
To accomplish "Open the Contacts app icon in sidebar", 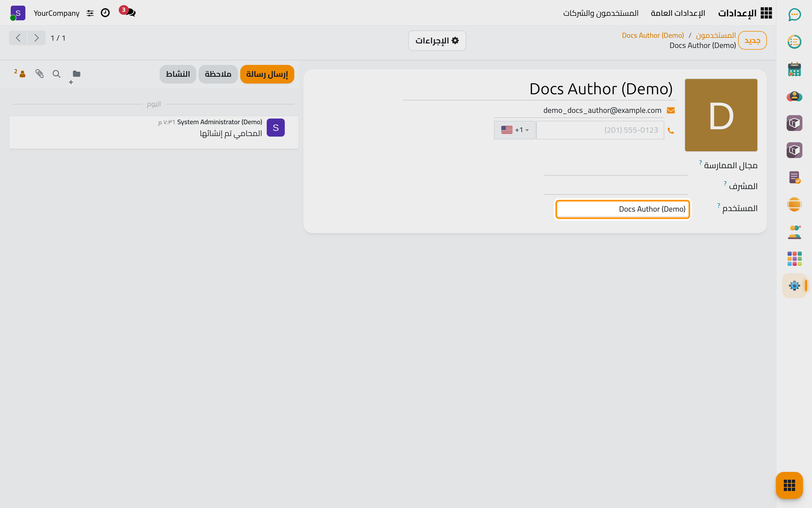I will [794, 97].
